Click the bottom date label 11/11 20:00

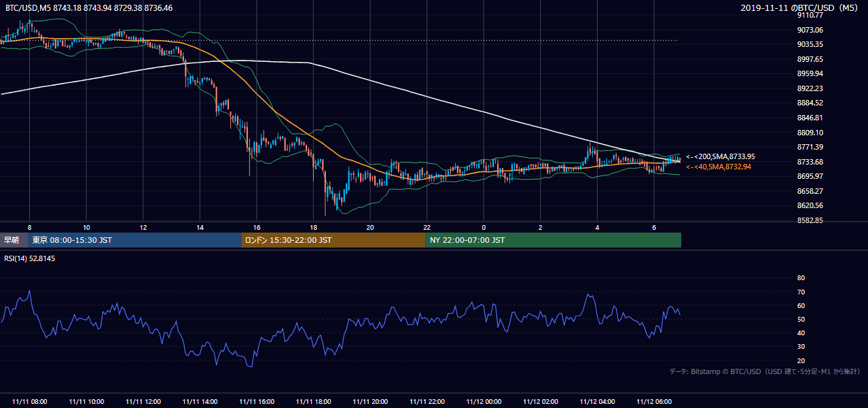pyautogui.click(x=370, y=402)
